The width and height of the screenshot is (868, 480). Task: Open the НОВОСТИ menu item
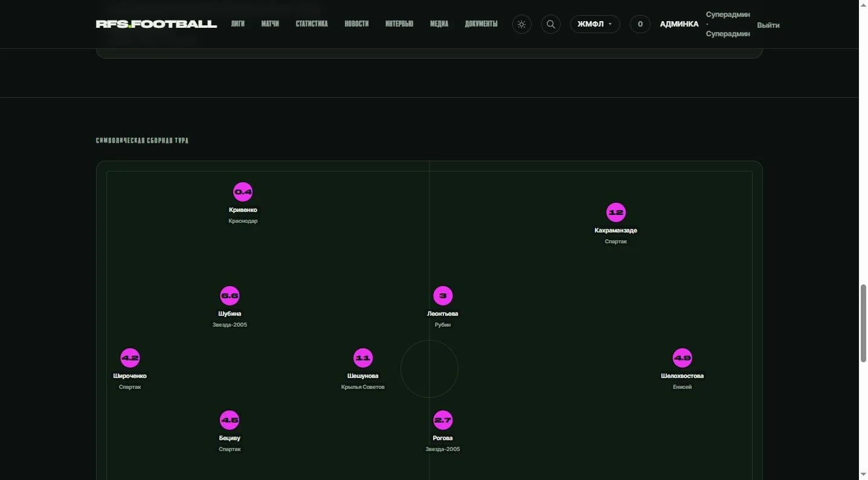(x=356, y=24)
